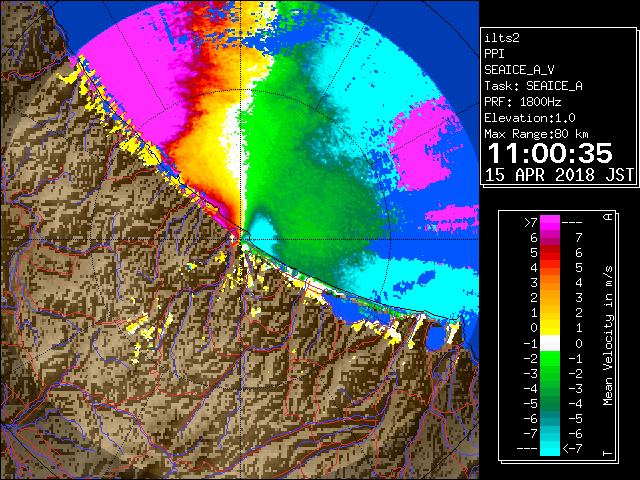Pick the cyan swatch in velocity legend
This screenshot has width=640, height=480.
click(x=550, y=449)
